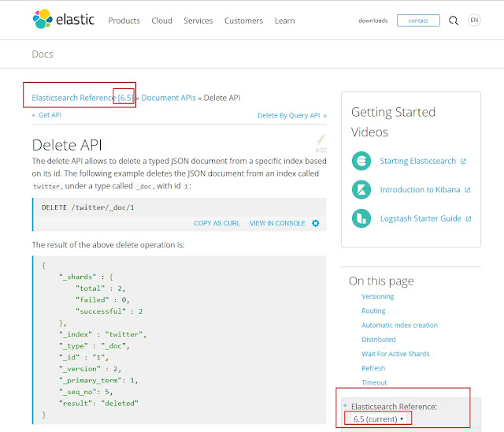Click the Kibana video icon
Viewport: 504px width, 432px height.
pos(361,189)
